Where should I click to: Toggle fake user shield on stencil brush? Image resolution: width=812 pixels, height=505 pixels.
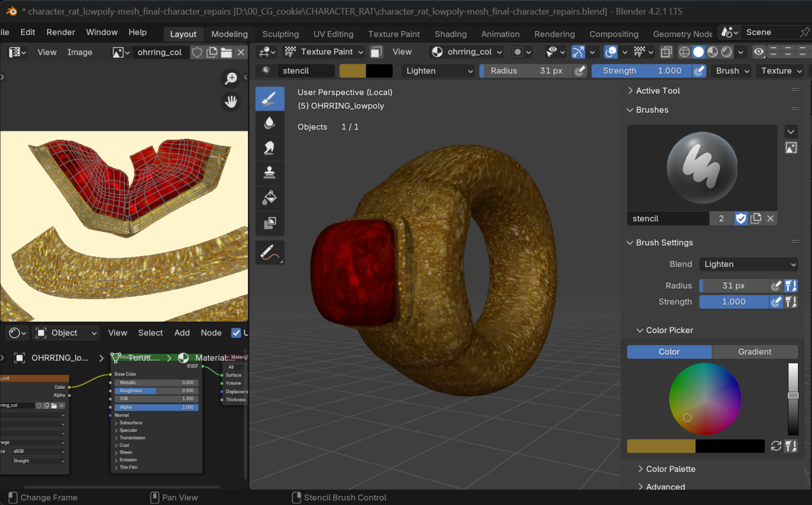(x=741, y=218)
